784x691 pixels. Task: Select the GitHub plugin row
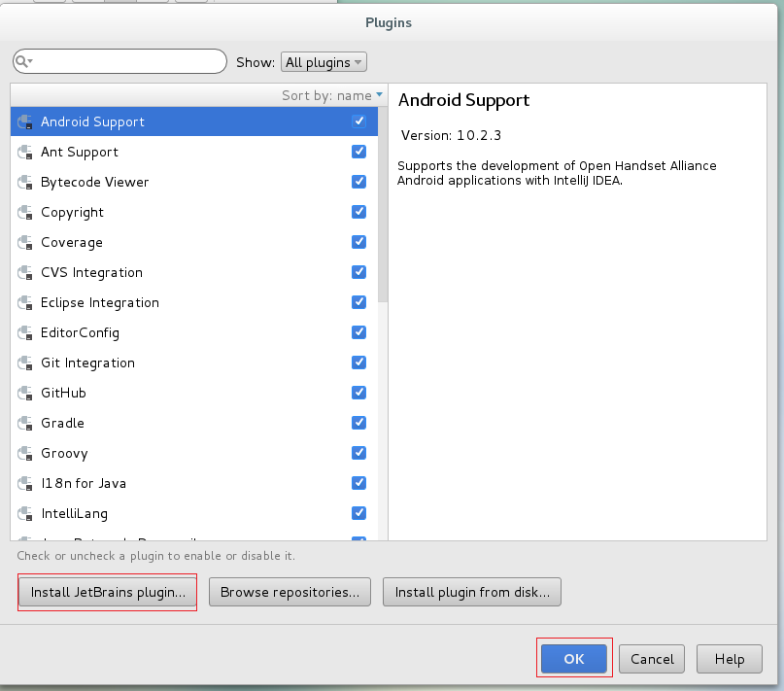pyautogui.click(x=194, y=393)
